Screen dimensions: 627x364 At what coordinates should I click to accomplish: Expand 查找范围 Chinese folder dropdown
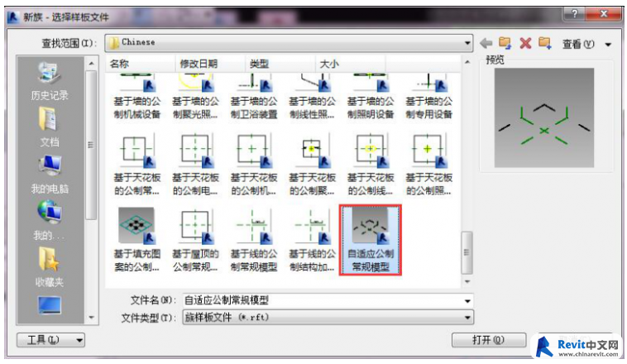click(467, 43)
